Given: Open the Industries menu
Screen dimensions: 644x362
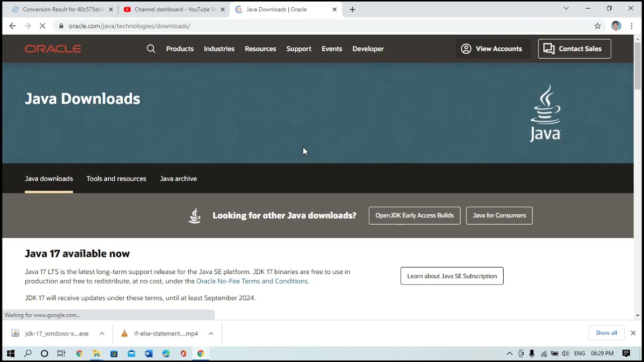Looking at the screenshot, I should tap(219, 49).
